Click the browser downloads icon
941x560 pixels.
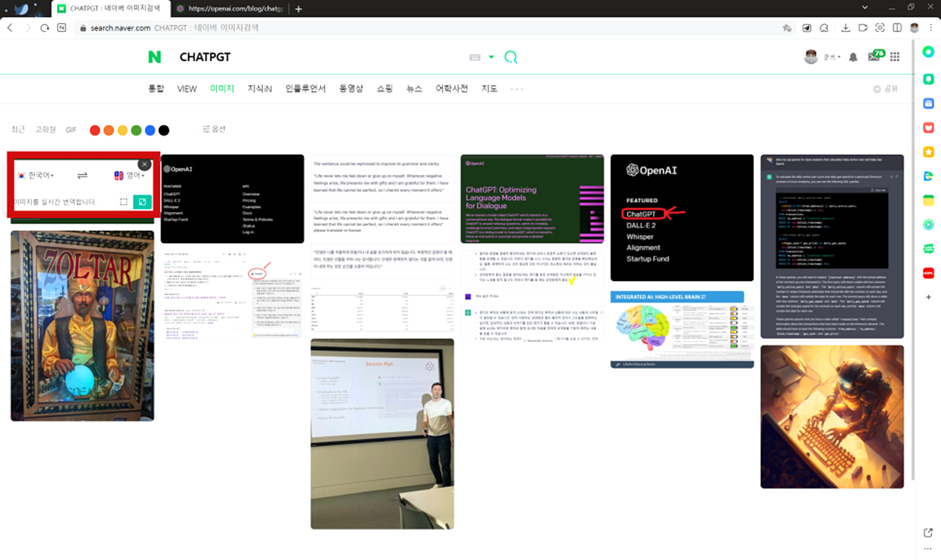click(845, 28)
